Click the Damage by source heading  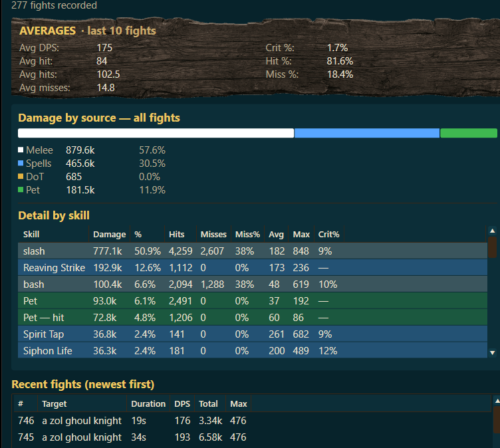point(99,118)
